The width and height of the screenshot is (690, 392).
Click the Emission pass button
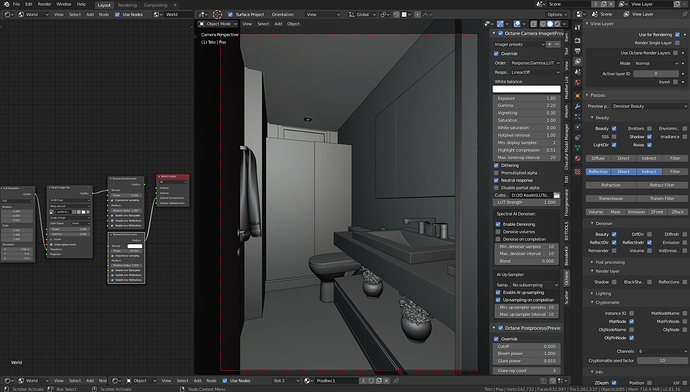636,212
